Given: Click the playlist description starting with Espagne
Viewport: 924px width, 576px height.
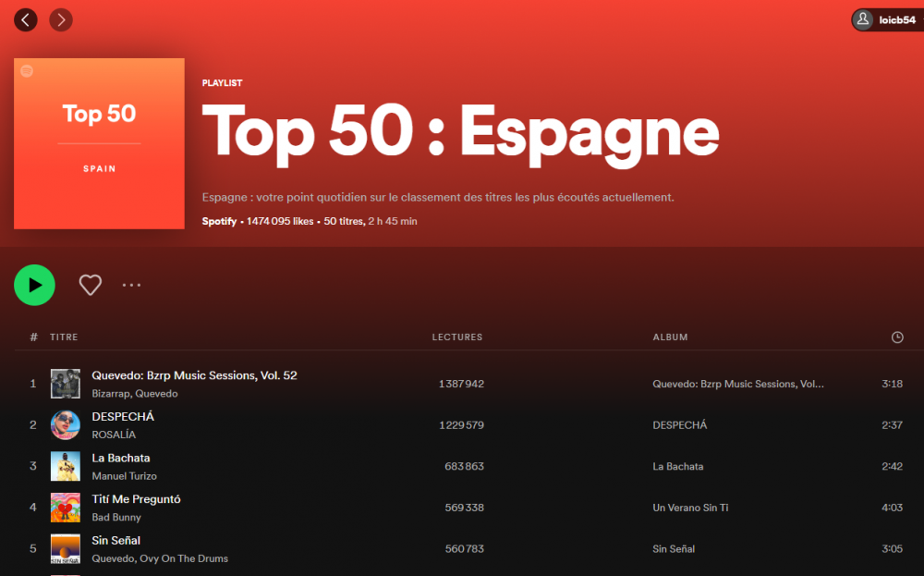Looking at the screenshot, I should coord(438,198).
